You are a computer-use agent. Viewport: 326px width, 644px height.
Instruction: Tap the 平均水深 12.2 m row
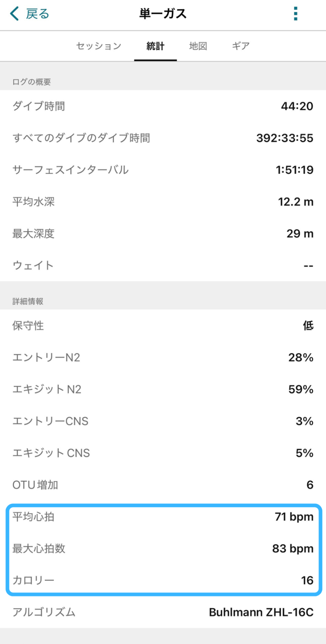(163, 202)
